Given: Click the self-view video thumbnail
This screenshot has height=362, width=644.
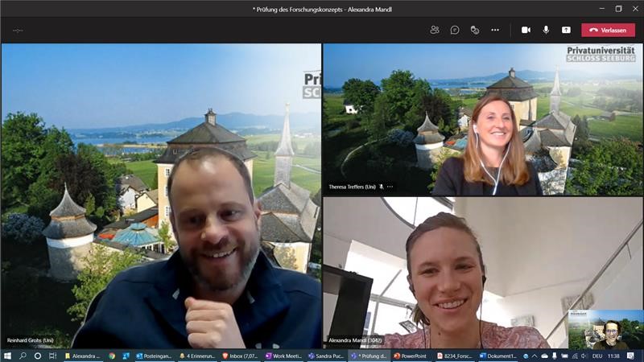Looking at the screenshot, I should point(605,328).
